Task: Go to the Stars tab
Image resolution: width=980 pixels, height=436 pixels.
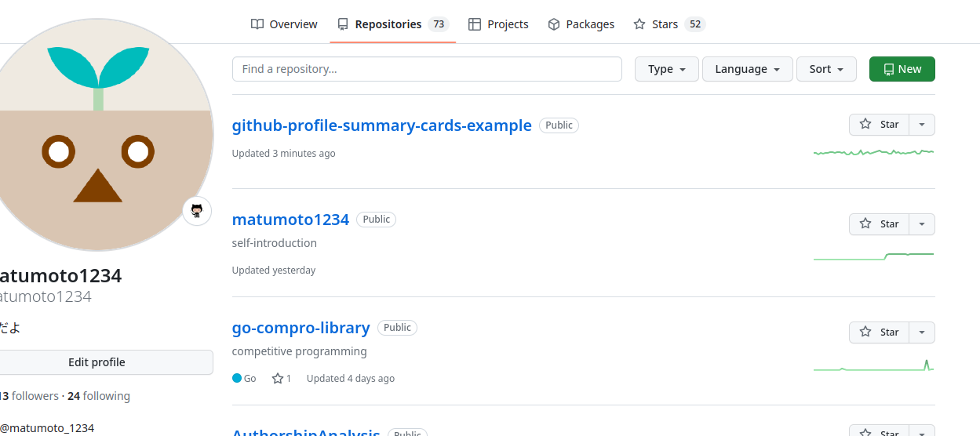Action: [x=669, y=24]
